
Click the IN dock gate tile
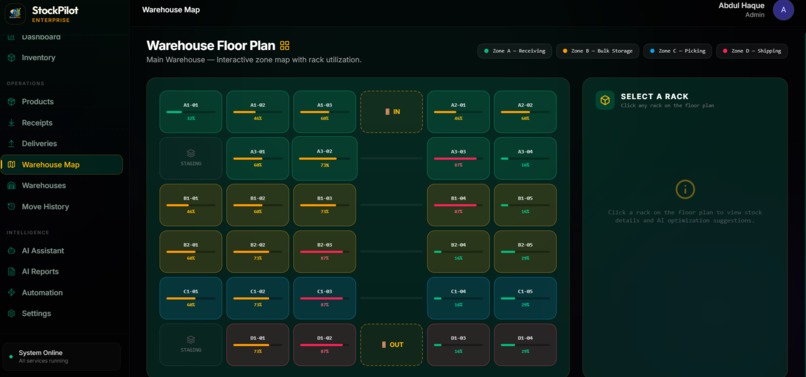coord(392,112)
